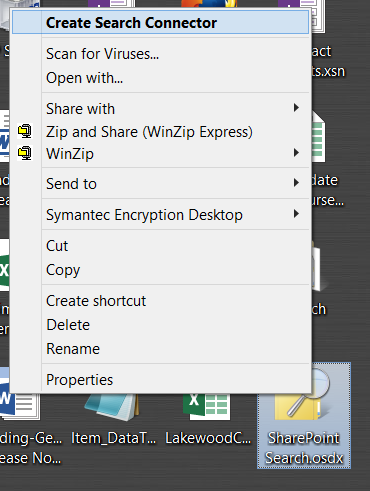Image resolution: width=370 pixels, height=491 pixels.
Task: Select Zip and Share (WinZip Express)
Action: 160,131
